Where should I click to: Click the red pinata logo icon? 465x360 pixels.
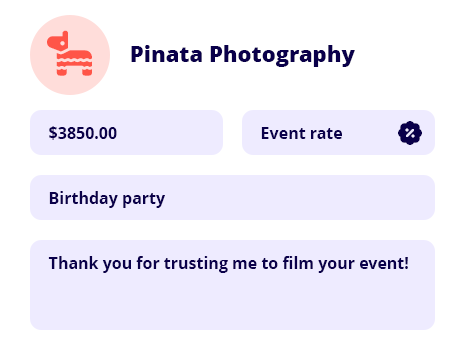click(70, 53)
